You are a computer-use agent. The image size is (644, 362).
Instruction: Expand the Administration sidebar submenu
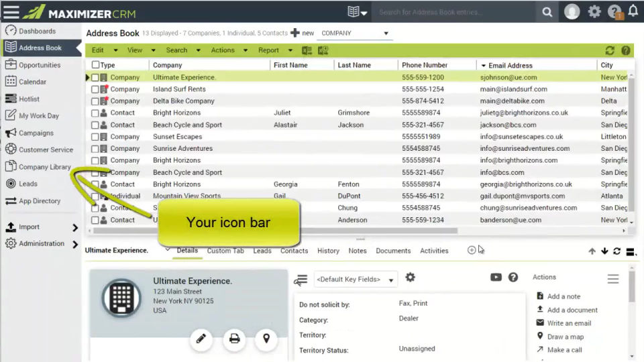(74, 245)
